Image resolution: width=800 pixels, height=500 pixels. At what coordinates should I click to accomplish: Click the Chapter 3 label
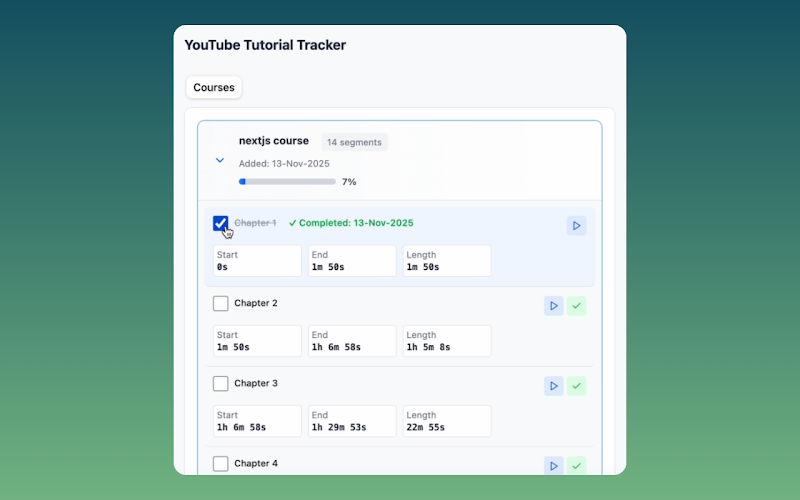click(256, 383)
